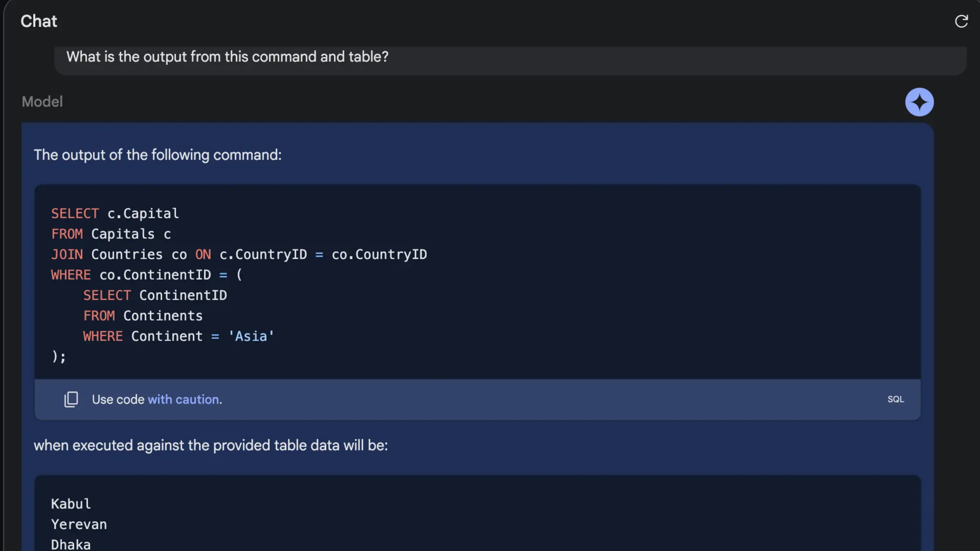Select the user message about command output
The image size is (980, 551).
tap(227, 57)
